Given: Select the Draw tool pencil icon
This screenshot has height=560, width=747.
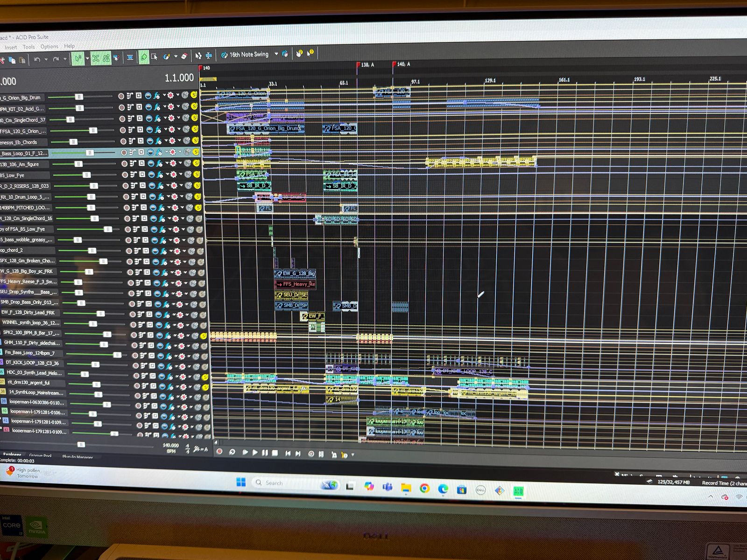Looking at the screenshot, I should pyautogui.click(x=144, y=57).
